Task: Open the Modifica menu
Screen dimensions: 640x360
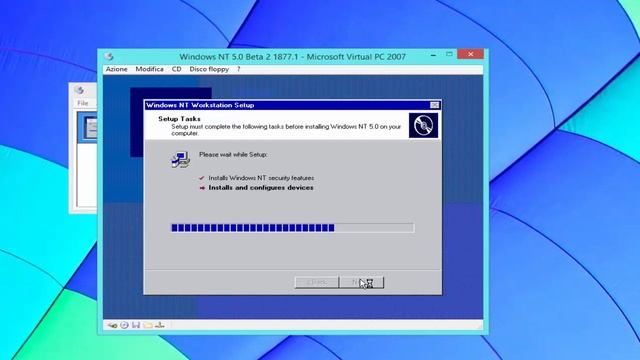Action: pyautogui.click(x=149, y=69)
